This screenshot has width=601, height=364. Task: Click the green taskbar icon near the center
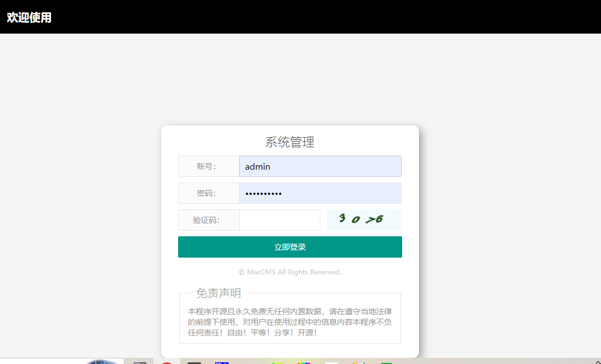point(276,362)
